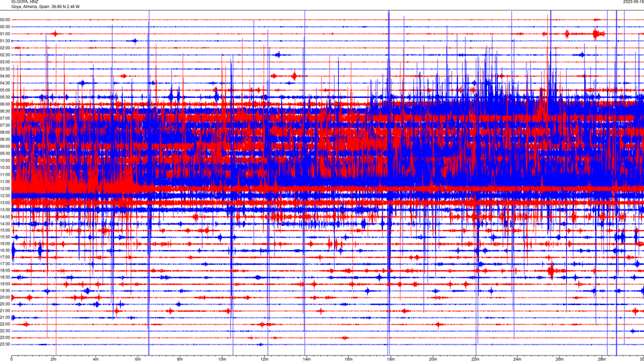This screenshot has width=644, height=362.
Task: Pick the 10:30 time label
Action: (5, 168)
